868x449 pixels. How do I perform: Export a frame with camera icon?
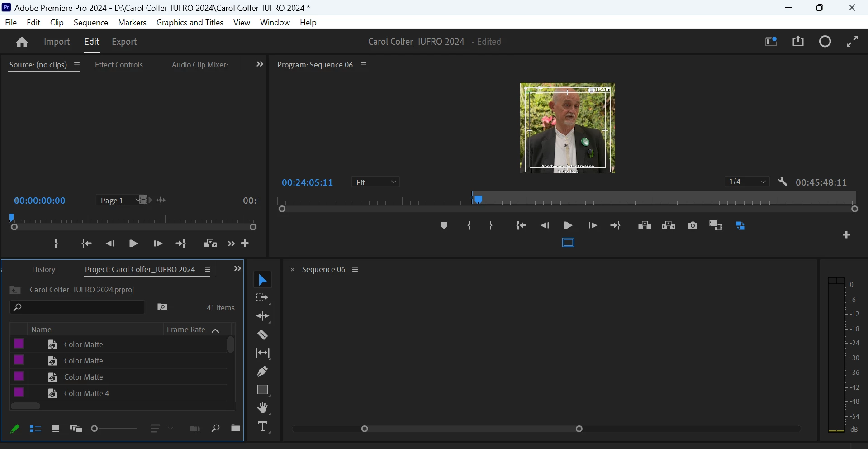point(693,225)
